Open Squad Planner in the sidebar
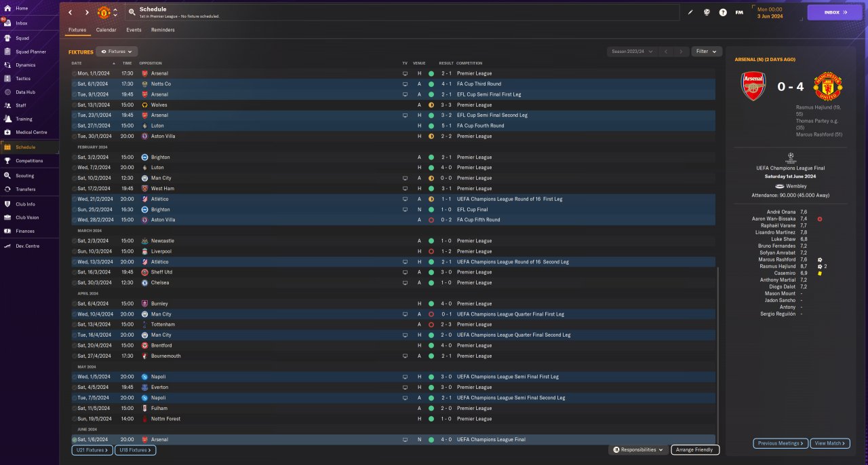Image resolution: width=868 pixels, height=465 pixels. point(31,52)
